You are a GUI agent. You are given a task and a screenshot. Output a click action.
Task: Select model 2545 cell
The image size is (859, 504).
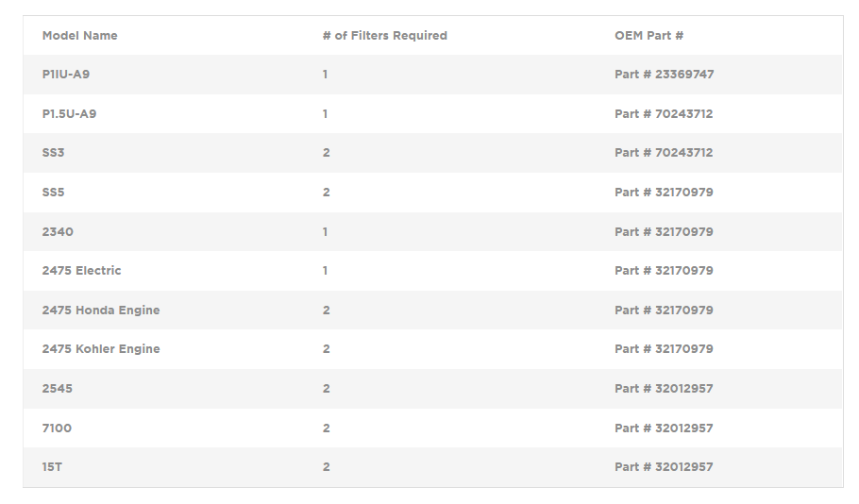tap(57, 389)
